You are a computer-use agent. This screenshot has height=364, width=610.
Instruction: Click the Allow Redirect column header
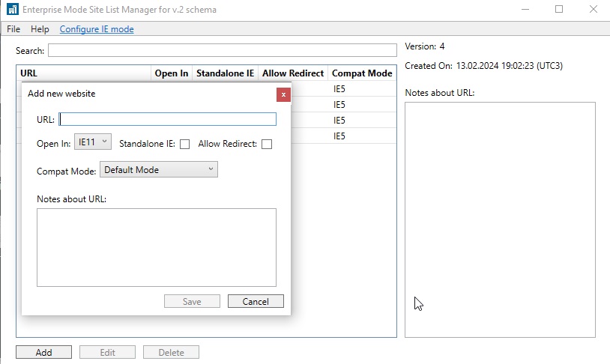293,73
